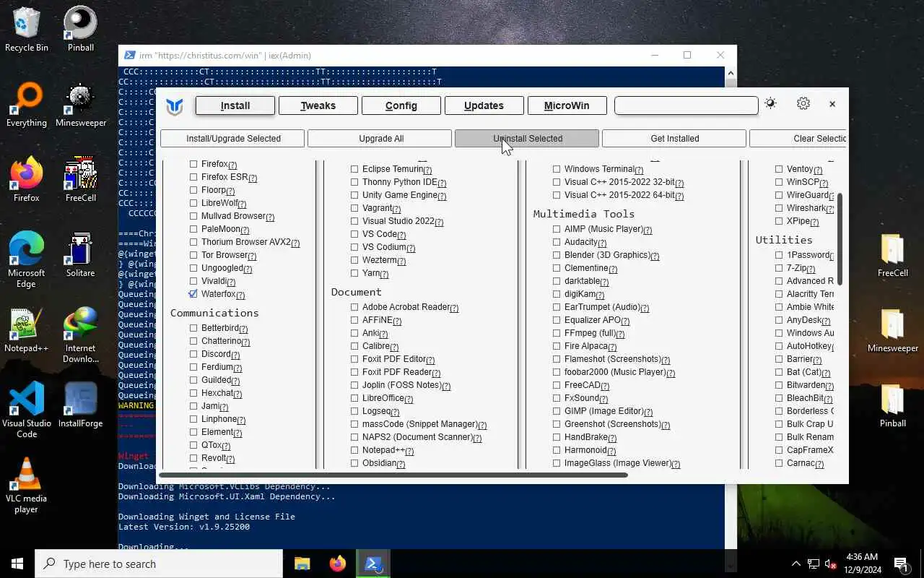
Task: Toggle the light/dark theme sun icon
Action: (770, 104)
